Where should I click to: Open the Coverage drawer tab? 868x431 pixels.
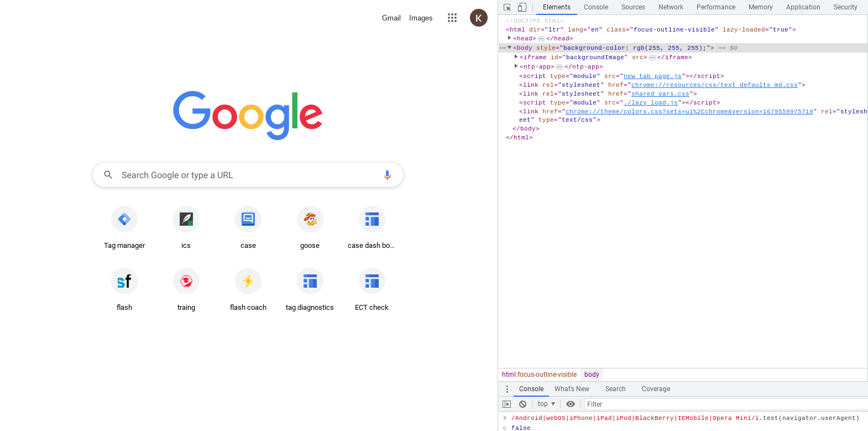pyautogui.click(x=656, y=389)
